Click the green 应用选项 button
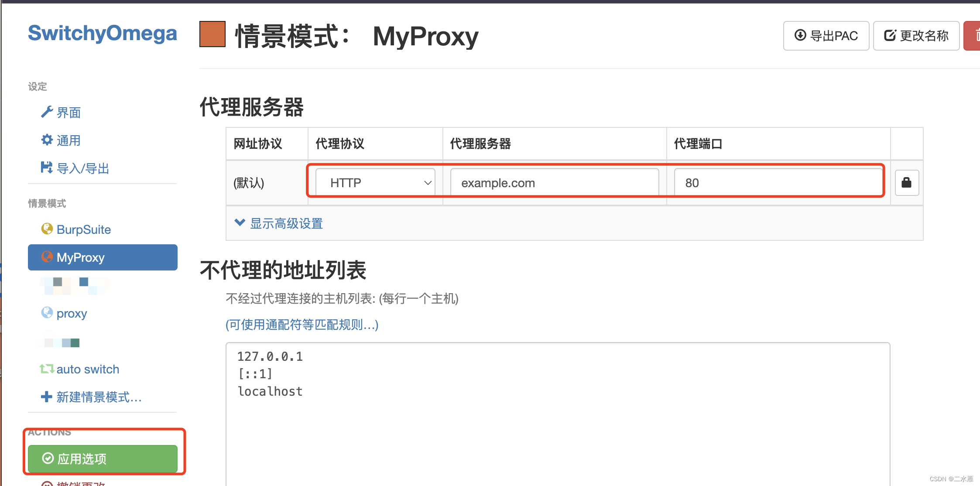 click(x=103, y=459)
